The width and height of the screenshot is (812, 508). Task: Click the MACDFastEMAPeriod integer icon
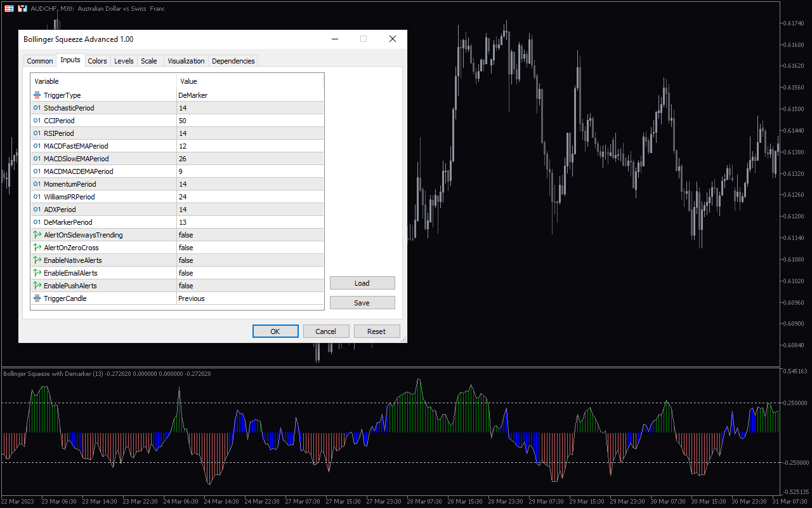[37, 146]
